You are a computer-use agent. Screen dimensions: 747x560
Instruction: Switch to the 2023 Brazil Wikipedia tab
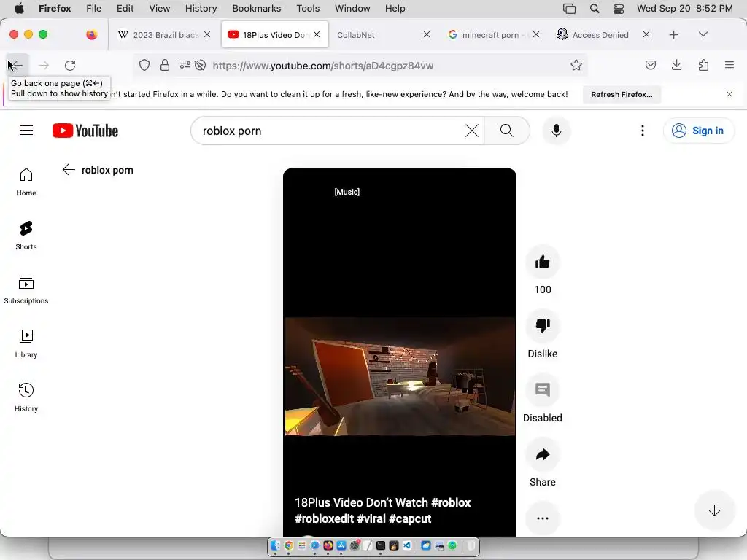click(x=164, y=35)
